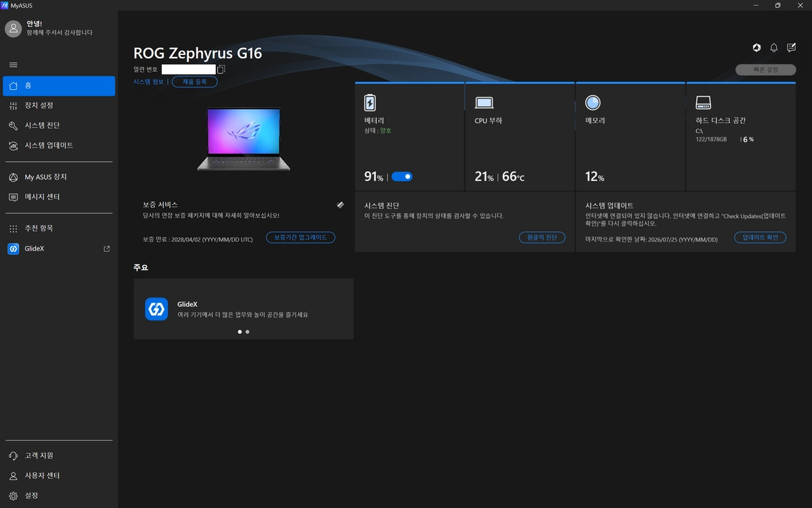Click the 21% CPU load value
This screenshot has width=812, height=508.
[x=485, y=177]
